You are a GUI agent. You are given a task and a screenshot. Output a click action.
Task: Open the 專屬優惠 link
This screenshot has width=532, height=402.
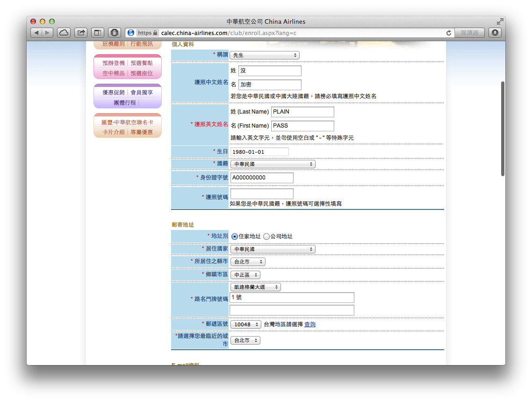(x=142, y=132)
